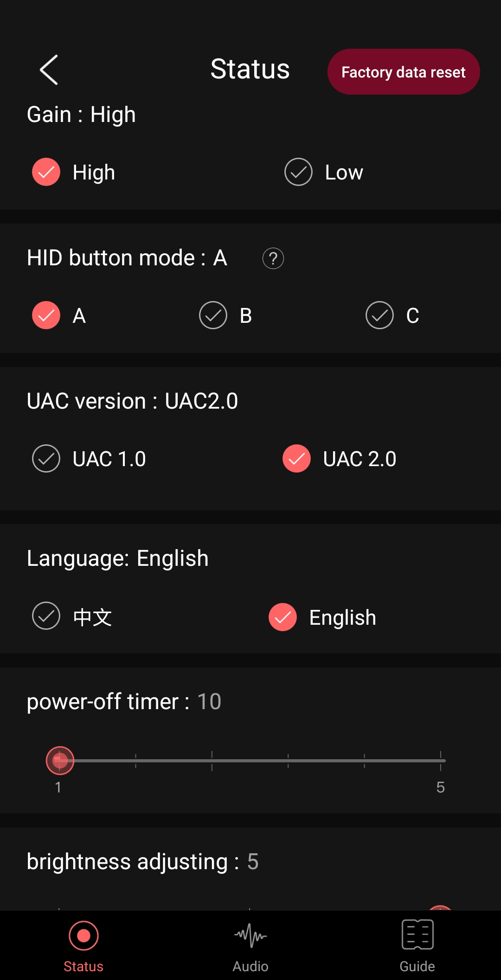501x980 pixels.
Task: Click the brightness adjusting slider handle
Action: tap(440, 907)
